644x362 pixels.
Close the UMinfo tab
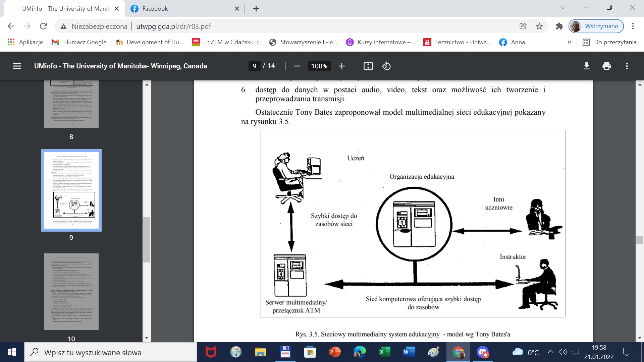(117, 9)
